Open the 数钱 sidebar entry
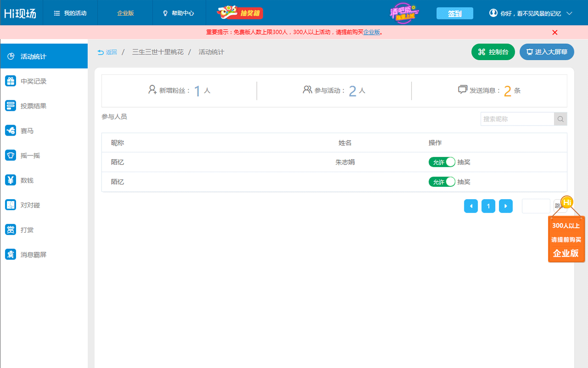 click(x=44, y=181)
